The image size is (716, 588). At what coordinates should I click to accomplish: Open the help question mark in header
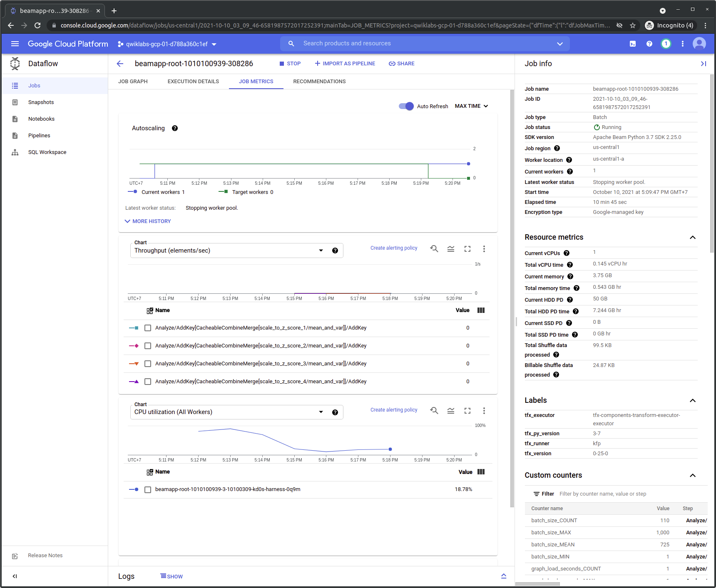point(649,44)
